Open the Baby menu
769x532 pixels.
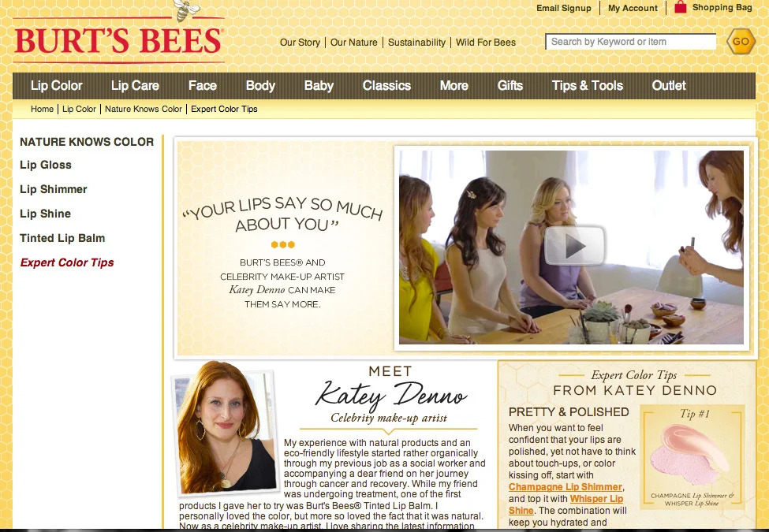coord(319,86)
